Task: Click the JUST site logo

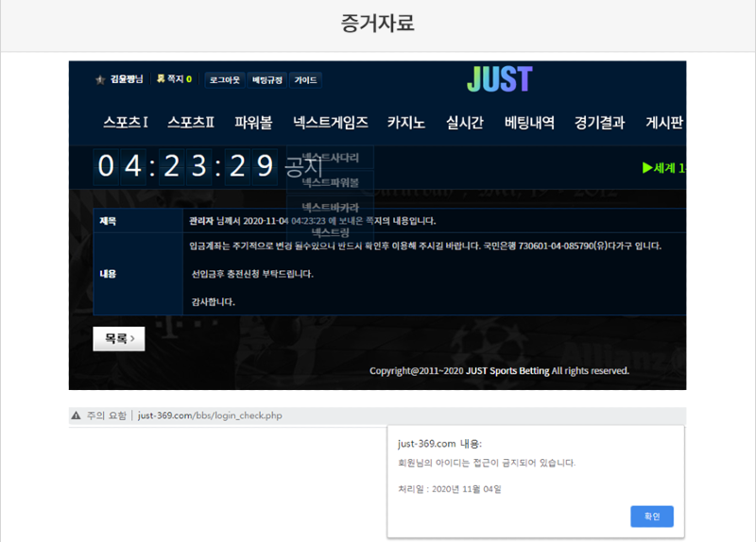Action: pyautogui.click(x=499, y=79)
